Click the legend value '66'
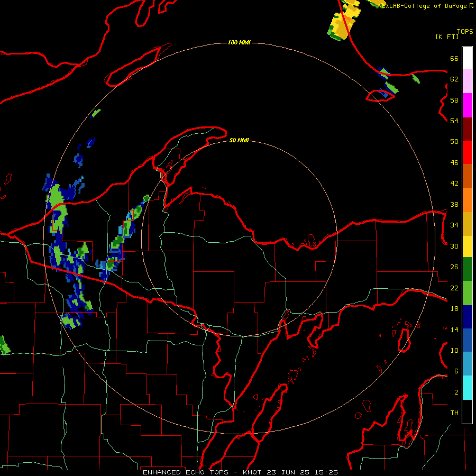 [454, 58]
